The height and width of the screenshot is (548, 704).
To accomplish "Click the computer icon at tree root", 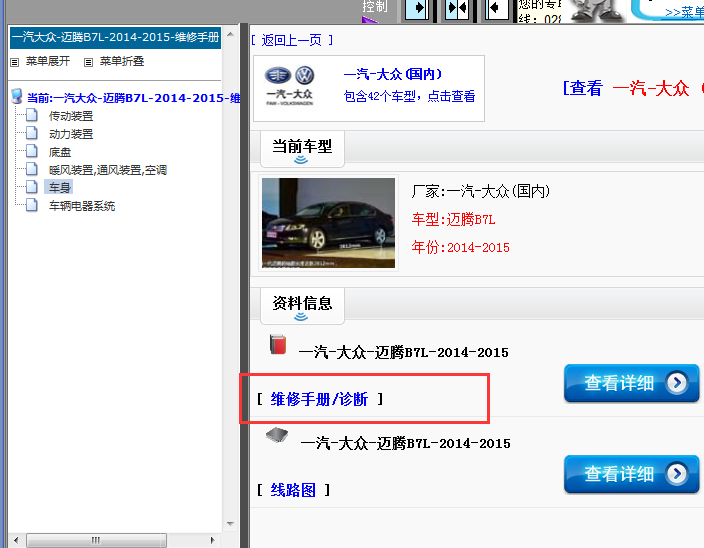I will pos(16,98).
